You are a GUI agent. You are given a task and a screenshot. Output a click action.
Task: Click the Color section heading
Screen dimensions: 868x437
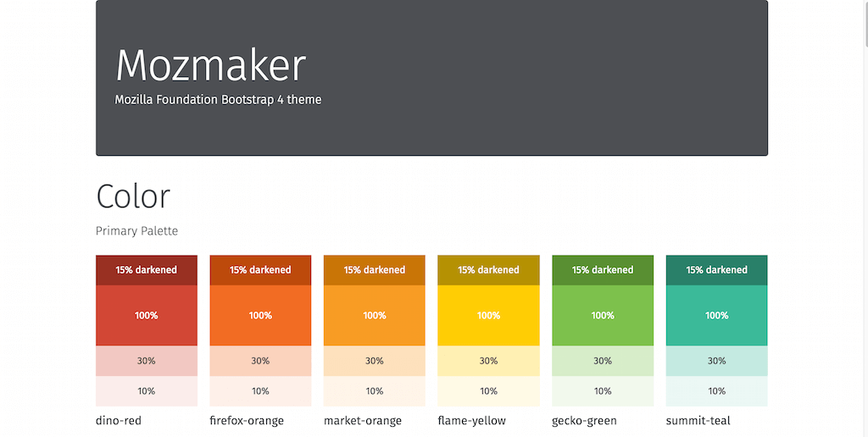(133, 196)
